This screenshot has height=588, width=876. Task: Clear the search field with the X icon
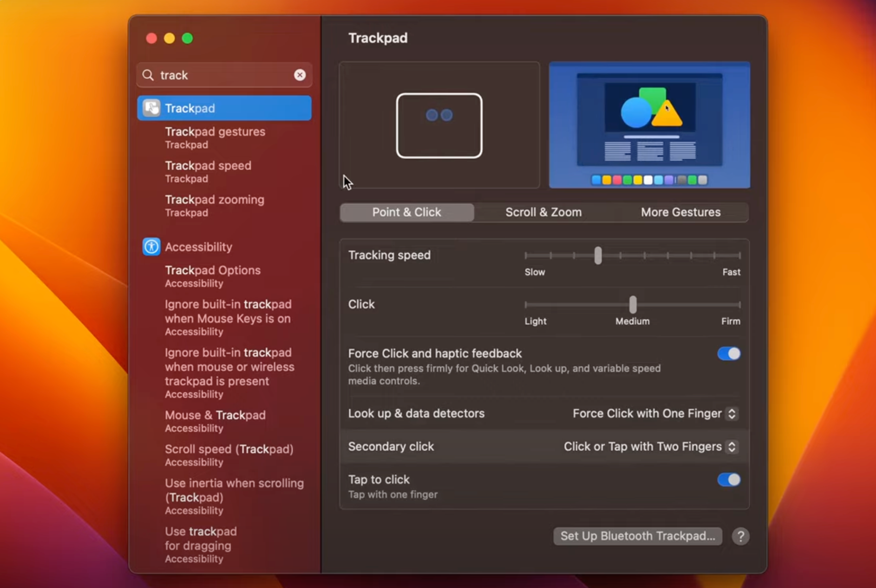pos(300,75)
